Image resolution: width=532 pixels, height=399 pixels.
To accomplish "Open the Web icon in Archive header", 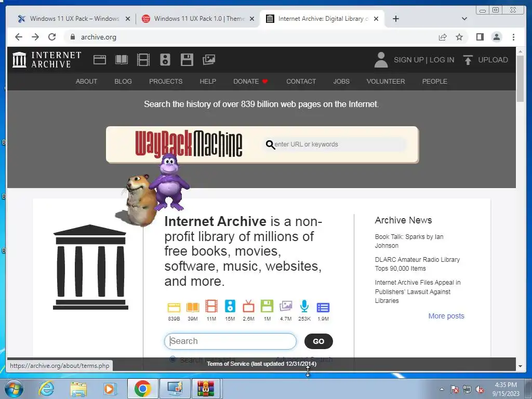I will coord(100,60).
